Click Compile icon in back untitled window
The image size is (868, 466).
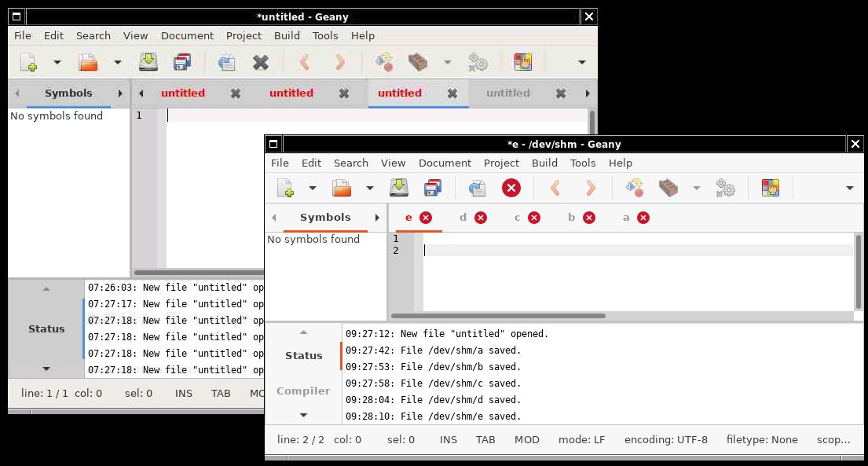(x=383, y=62)
